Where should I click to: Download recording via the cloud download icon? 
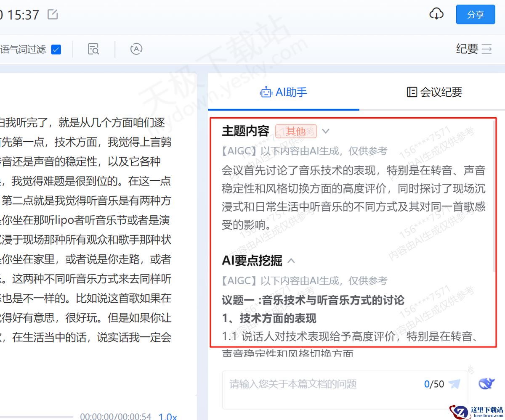pos(437,14)
